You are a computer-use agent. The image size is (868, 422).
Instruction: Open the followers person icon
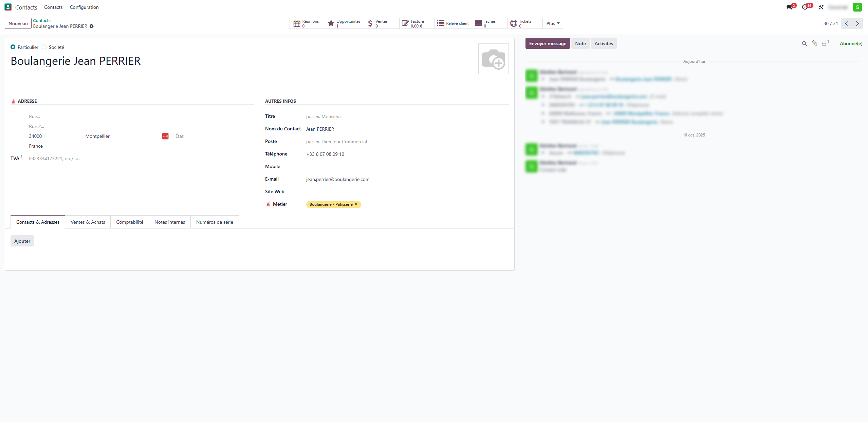point(825,43)
